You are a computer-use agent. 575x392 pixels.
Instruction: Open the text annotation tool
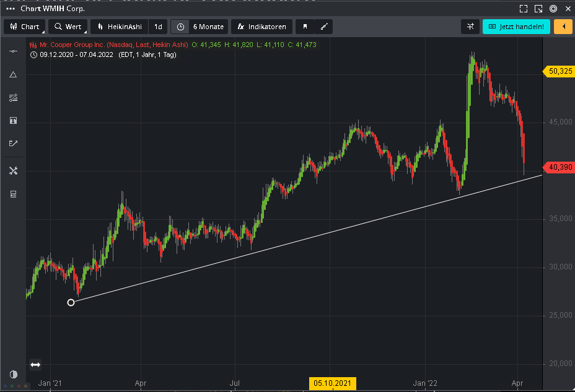coord(13,121)
